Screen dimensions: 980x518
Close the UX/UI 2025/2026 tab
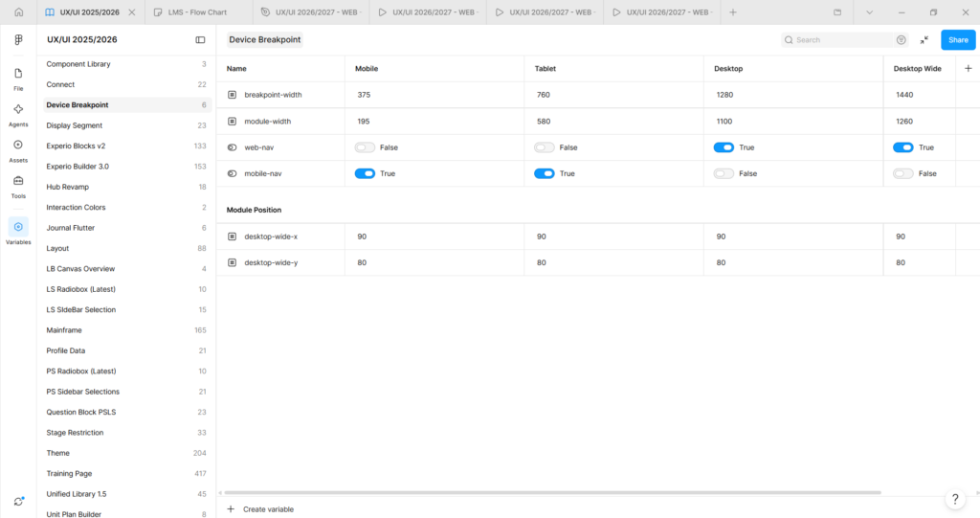(132, 11)
